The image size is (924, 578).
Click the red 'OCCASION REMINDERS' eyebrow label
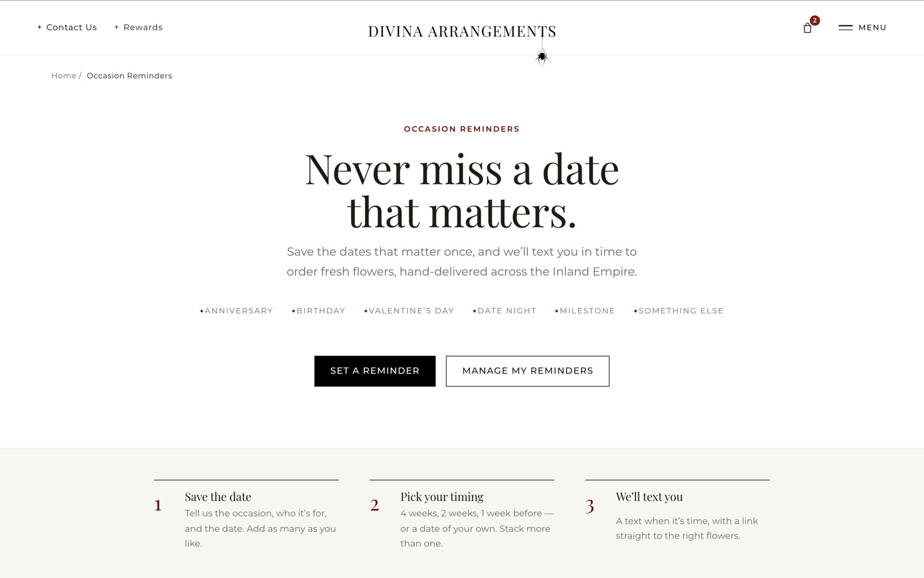click(462, 129)
